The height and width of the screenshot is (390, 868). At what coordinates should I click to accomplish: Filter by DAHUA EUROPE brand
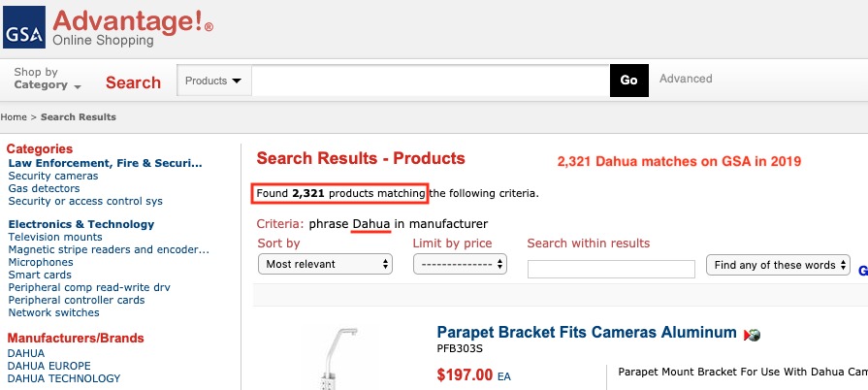(x=48, y=366)
